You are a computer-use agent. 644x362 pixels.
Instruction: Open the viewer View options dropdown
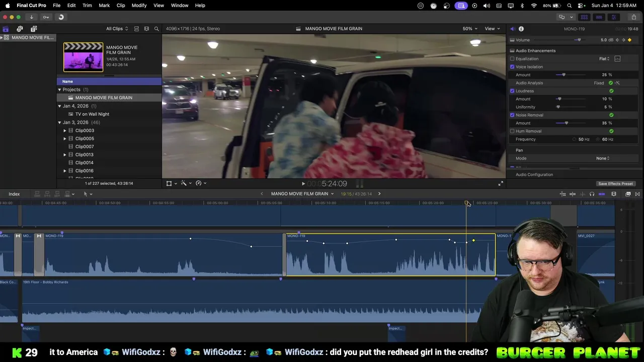[492, 29]
